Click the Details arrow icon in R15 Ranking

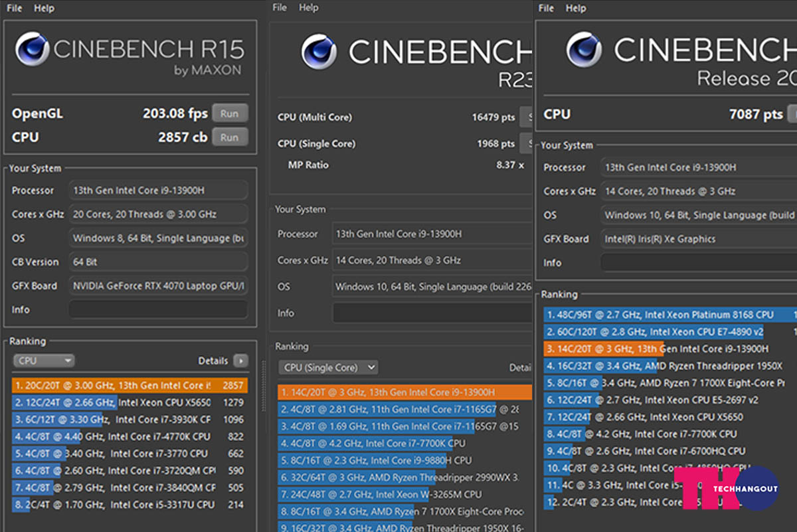point(241,361)
